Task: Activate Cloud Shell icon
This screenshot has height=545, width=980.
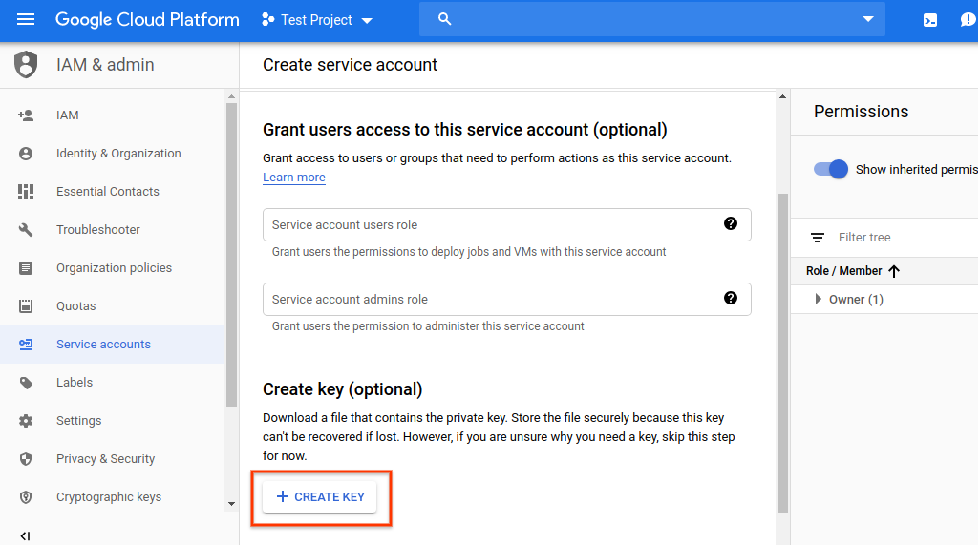Action: click(929, 20)
